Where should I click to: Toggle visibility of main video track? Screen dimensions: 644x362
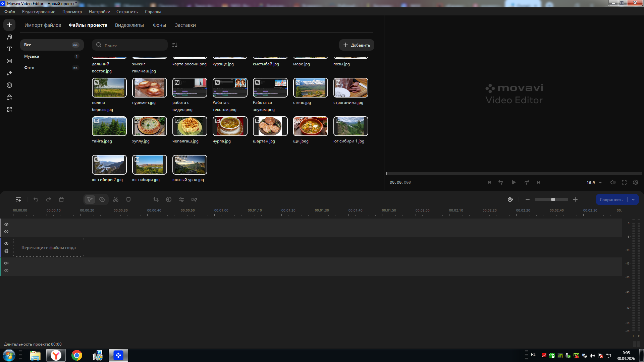[x=6, y=244]
